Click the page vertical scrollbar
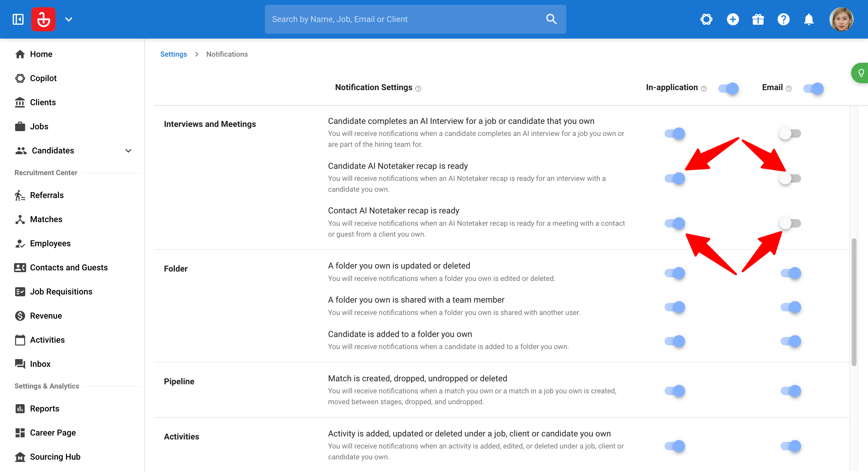This screenshot has width=868, height=472. [x=854, y=302]
